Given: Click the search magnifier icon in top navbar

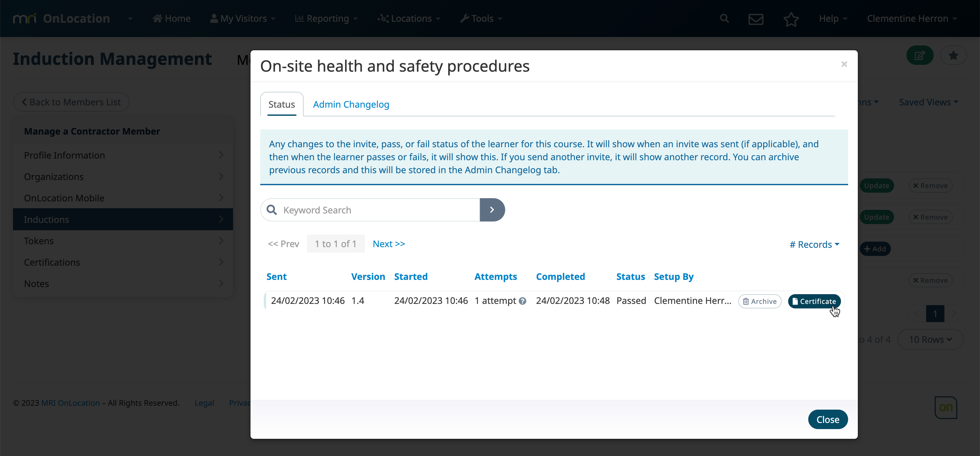Looking at the screenshot, I should click(x=724, y=18).
